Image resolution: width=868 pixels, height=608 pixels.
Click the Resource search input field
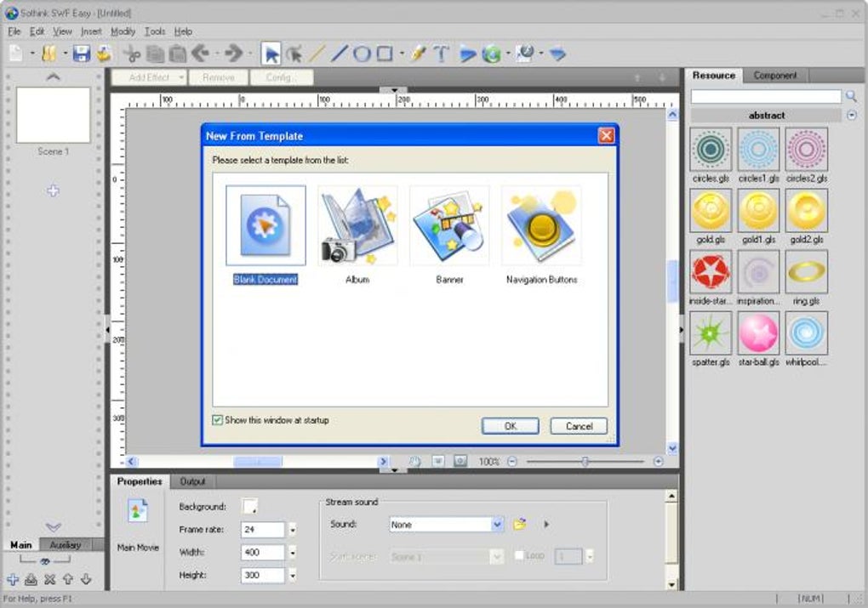(766, 97)
